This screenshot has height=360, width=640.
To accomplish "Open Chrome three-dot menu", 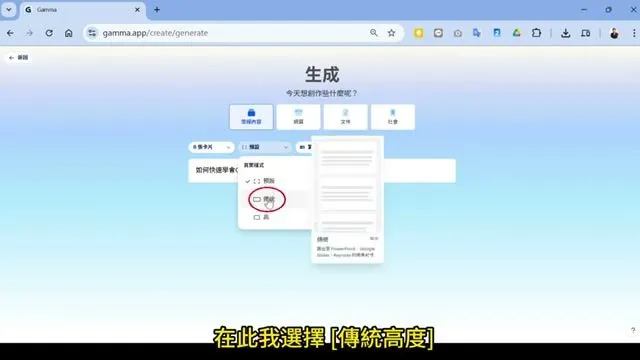I will [x=634, y=33].
